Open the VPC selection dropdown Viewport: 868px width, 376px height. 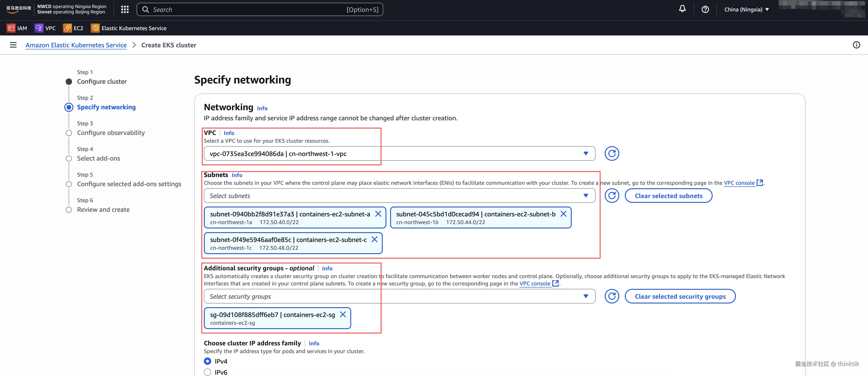(x=399, y=154)
